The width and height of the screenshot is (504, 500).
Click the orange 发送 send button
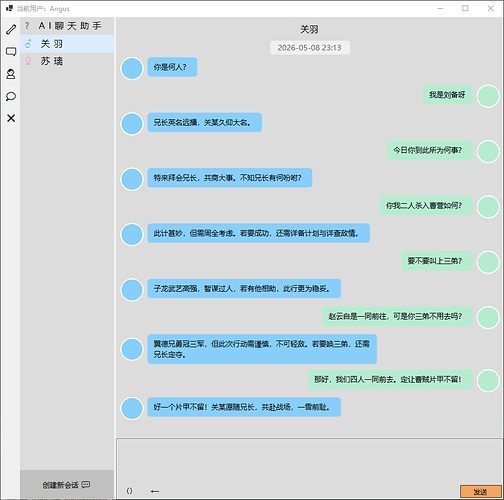pos(481,492)
